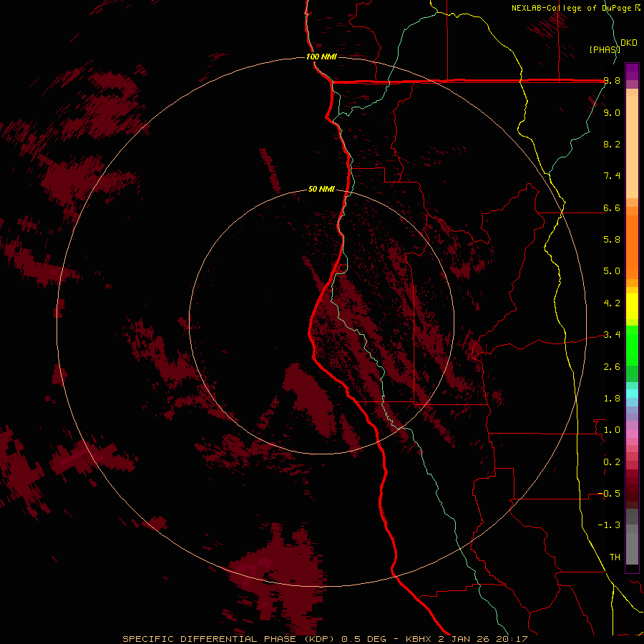This screenshot has width=644, height=644.
Task: Click the TH threshold label
Action: click(x=615, y=557)
